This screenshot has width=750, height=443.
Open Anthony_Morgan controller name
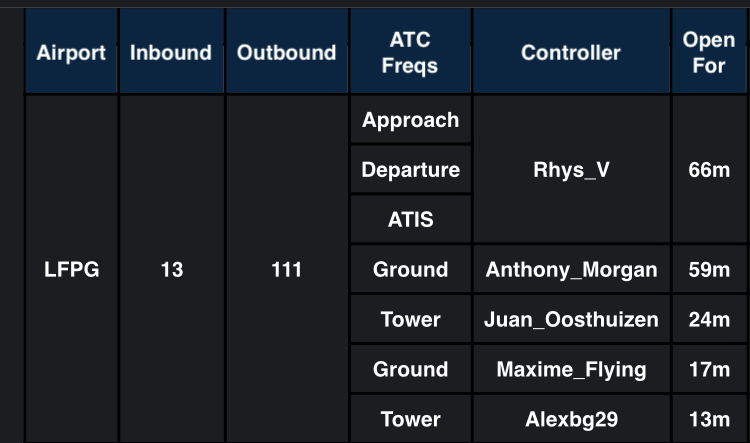click(571, 270)
